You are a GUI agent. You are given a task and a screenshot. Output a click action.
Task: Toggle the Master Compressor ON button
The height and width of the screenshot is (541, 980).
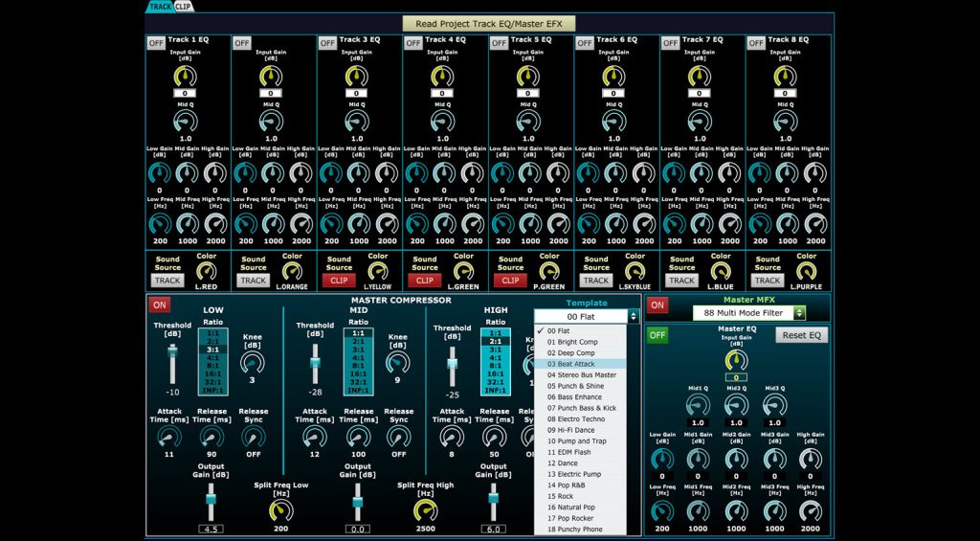click(159, 304)
